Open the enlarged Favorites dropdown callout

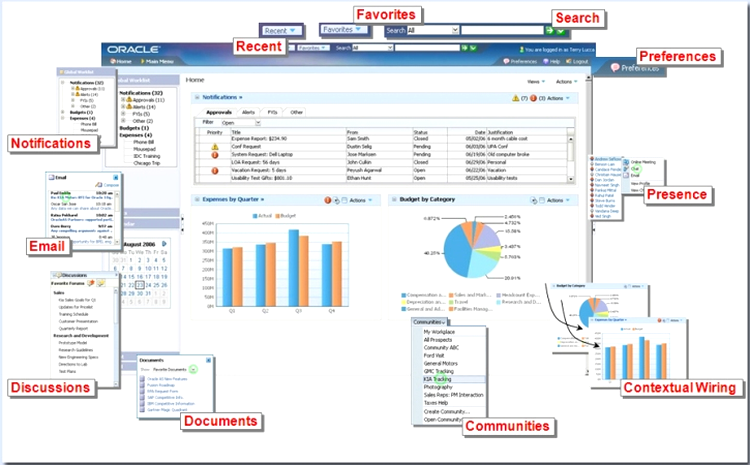(343, 30)
